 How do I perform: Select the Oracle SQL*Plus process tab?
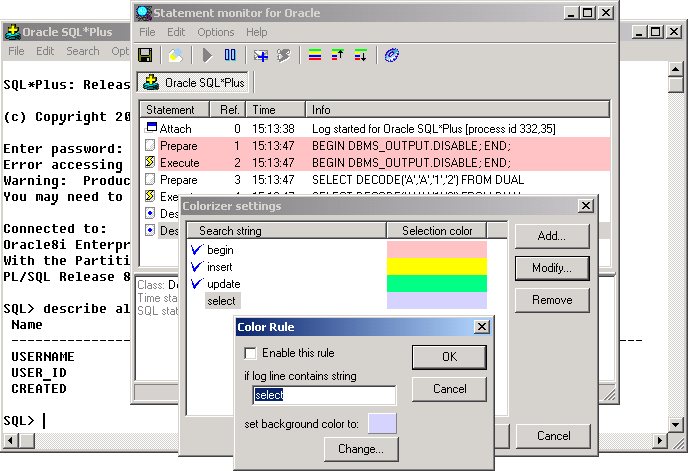[193, 83]
